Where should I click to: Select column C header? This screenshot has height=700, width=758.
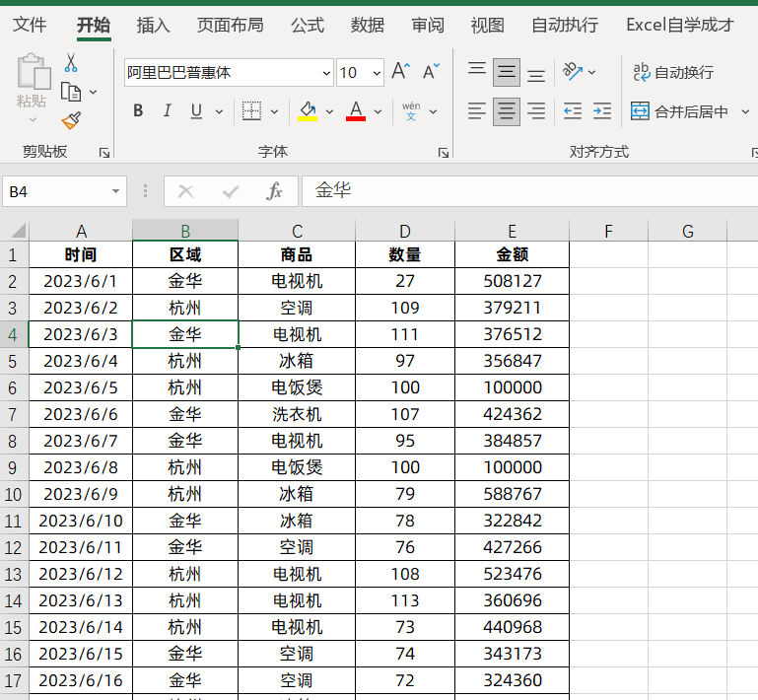pyautogui.click(x=297, y=231)
